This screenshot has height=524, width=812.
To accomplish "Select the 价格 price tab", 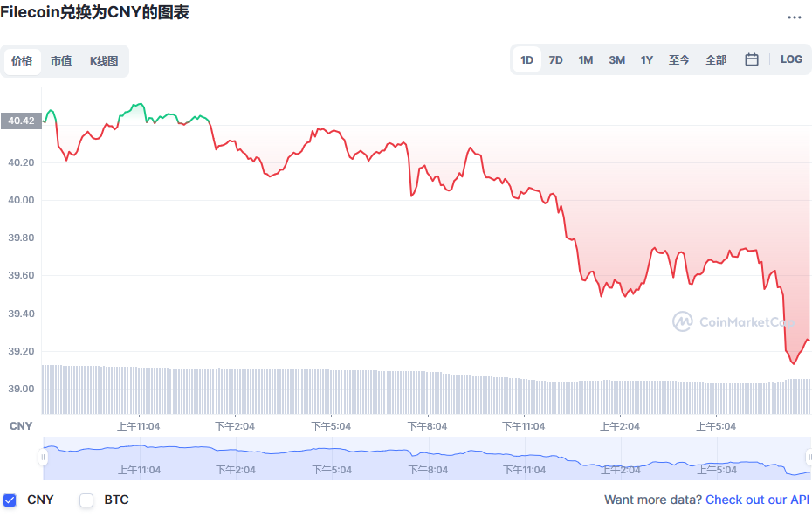I will coord(22,61).
